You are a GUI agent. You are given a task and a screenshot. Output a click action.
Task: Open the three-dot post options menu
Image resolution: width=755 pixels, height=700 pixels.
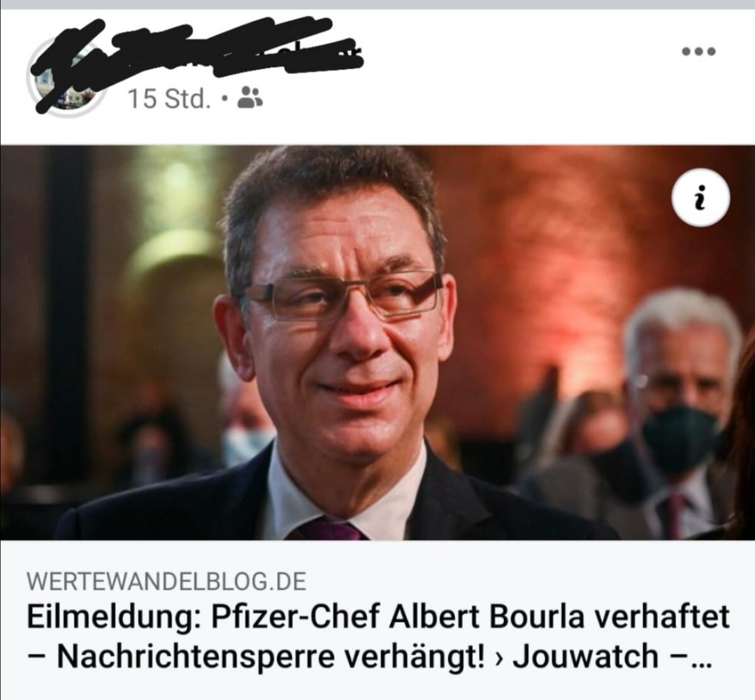pyautogui.click(x=698, y=51)
